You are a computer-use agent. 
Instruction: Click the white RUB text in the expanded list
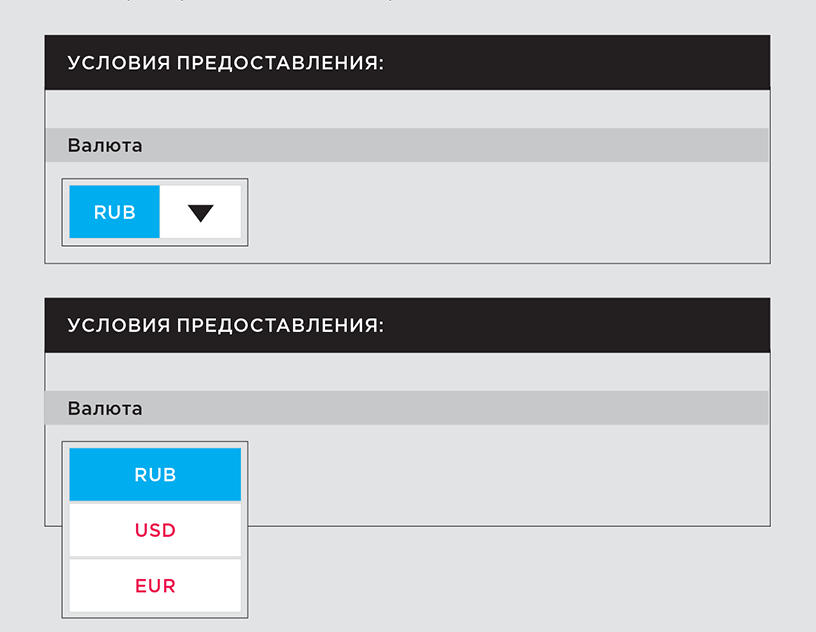[155, 475]
